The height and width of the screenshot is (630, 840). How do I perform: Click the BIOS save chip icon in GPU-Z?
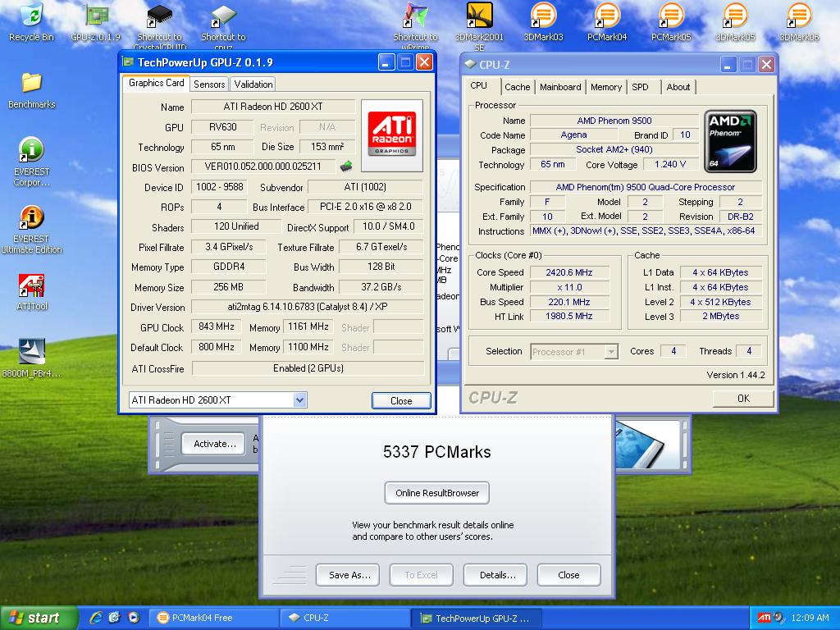coord(346,167)
